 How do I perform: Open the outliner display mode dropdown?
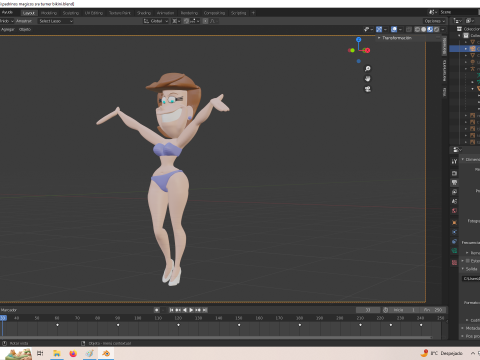(x=470, y=21)
